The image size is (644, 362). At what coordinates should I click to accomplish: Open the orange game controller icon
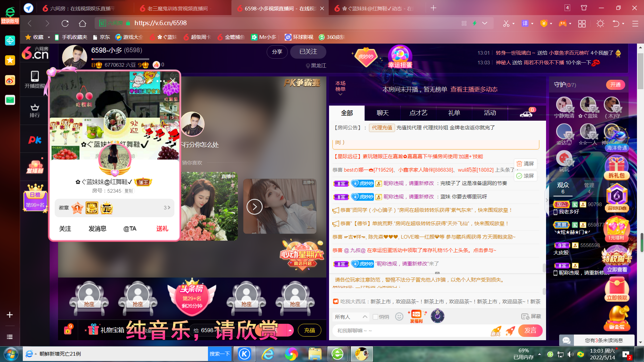pos(562,23)
